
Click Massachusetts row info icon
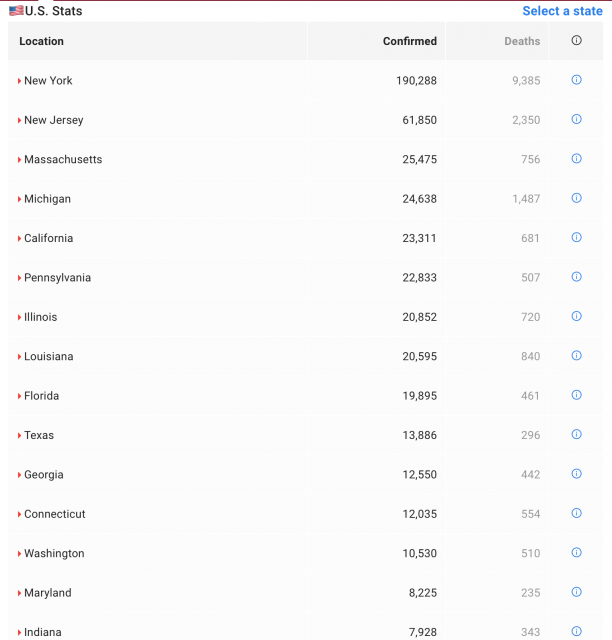point(576,159)
